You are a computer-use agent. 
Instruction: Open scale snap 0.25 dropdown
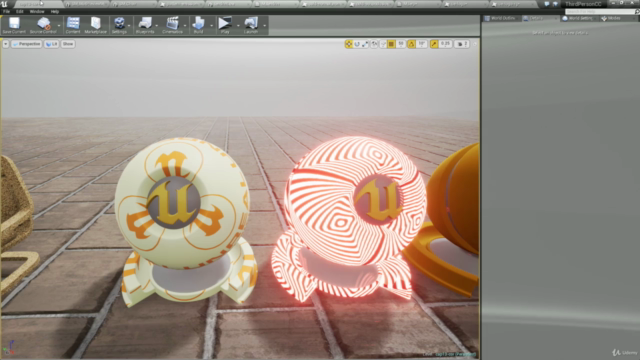point(445,44)
